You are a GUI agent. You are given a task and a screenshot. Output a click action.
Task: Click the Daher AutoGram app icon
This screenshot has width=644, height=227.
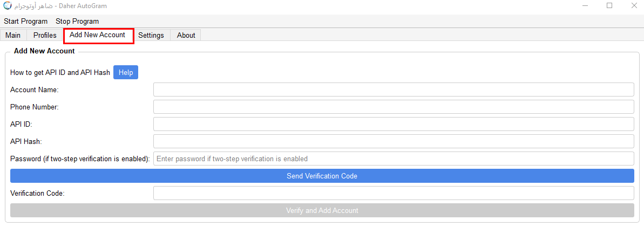tap(7, 6)
